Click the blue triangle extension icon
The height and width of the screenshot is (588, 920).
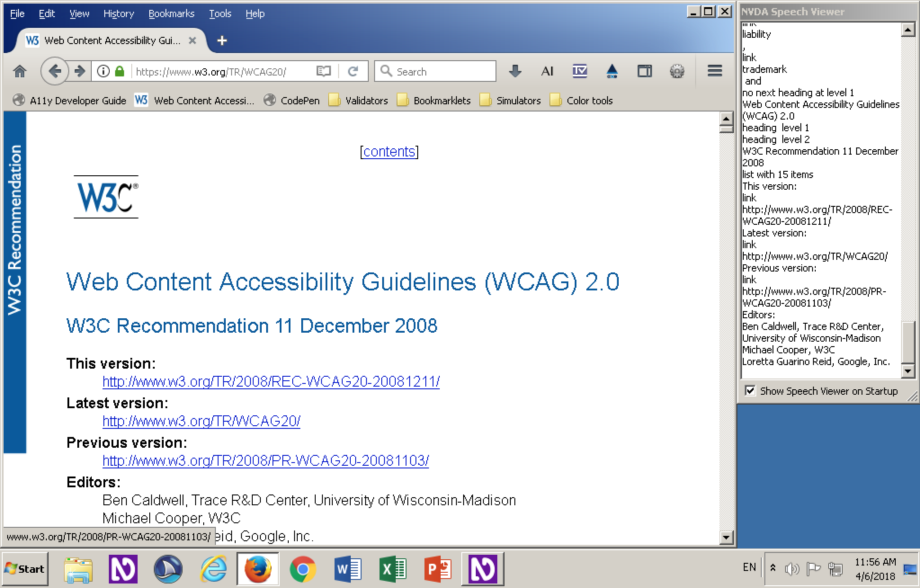click(x=612, y=71)
